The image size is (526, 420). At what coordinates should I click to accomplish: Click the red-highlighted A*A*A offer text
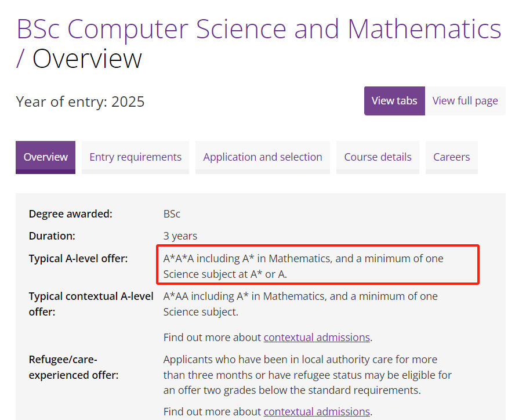coord(303,266)
